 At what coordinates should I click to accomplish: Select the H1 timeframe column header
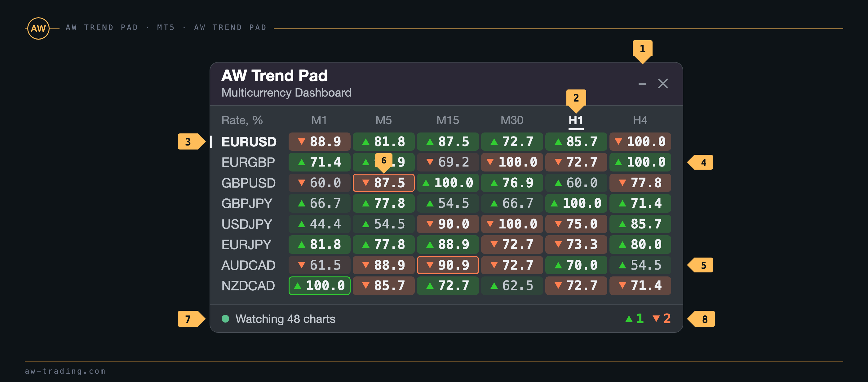(576, 120)
